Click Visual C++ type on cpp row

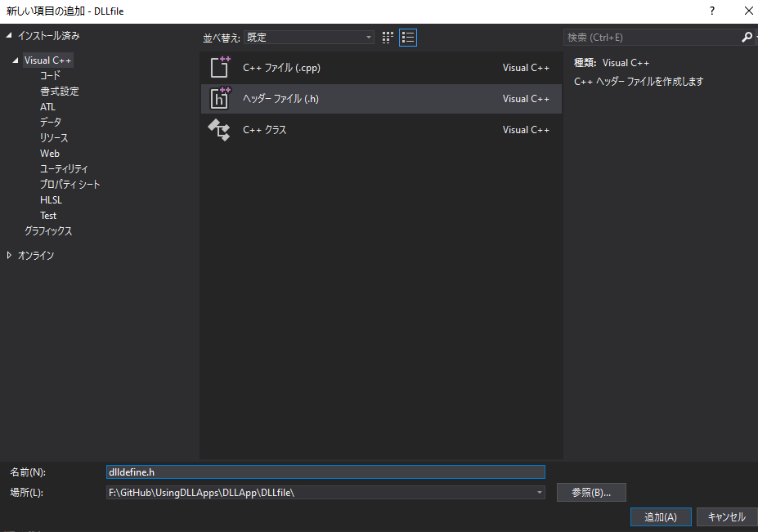(x=526, y=68)
